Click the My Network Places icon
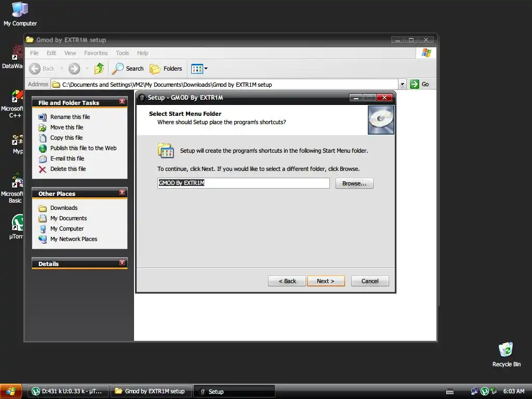Screen dimensions: 532x399 [43, 239]
